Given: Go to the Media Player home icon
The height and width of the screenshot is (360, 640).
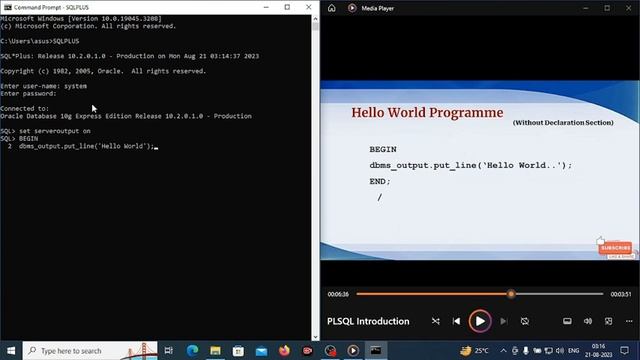Looking at the screenshot, I should pos(331,8).
